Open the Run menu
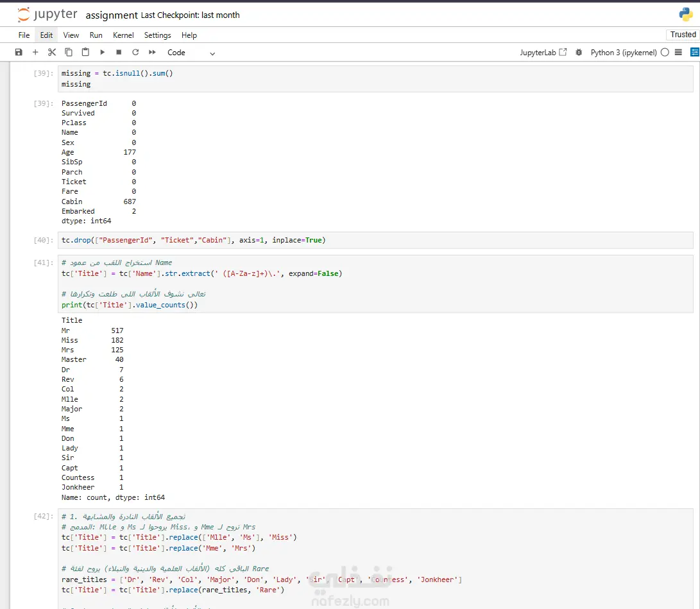 click(x=96, y=35)
